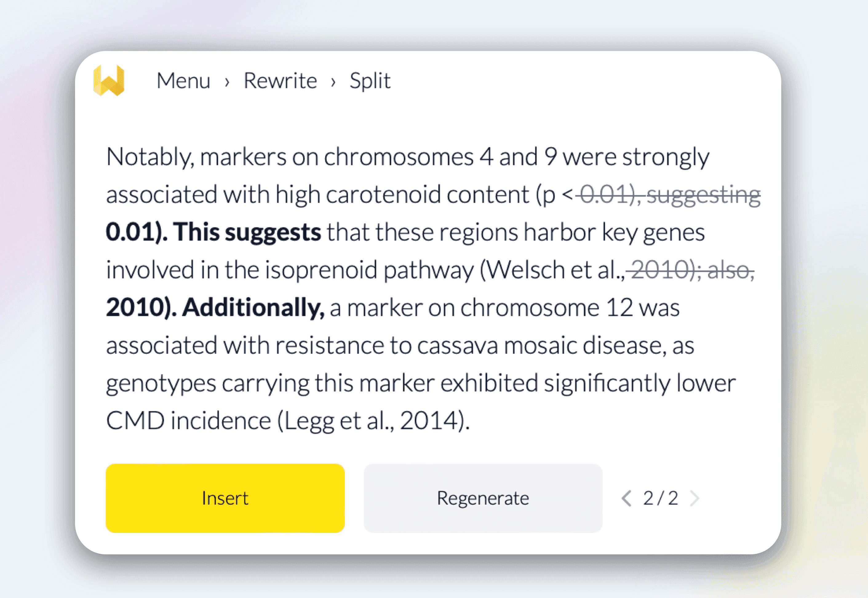Click the word 'Notably' in suggestion

pos(149,157)
